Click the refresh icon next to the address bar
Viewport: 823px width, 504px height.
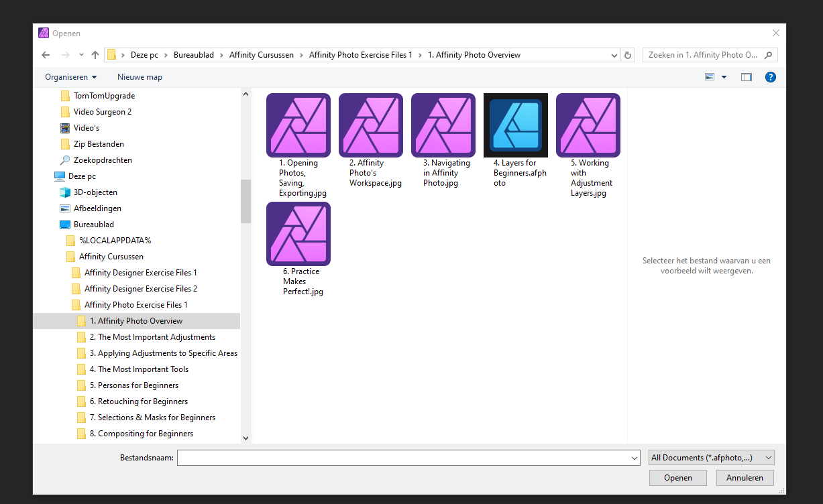click(628, 55)
